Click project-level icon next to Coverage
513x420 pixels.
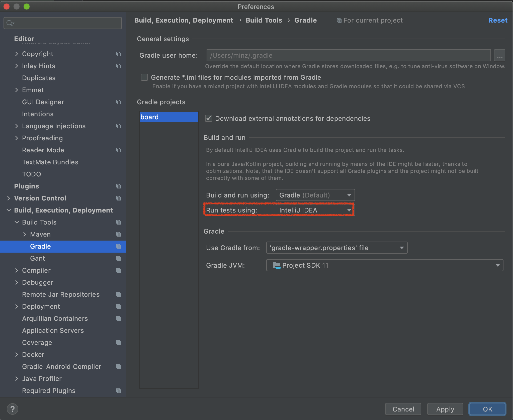click(x=119, y=343)
